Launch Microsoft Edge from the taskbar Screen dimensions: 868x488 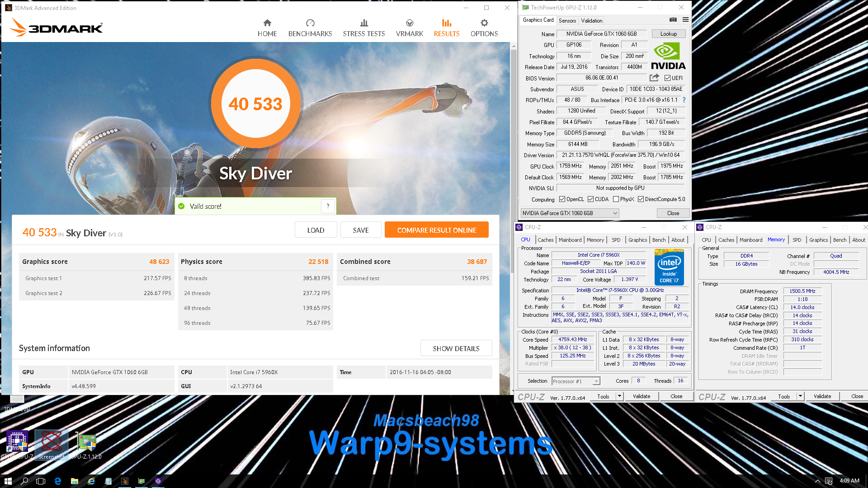(57, 481)
